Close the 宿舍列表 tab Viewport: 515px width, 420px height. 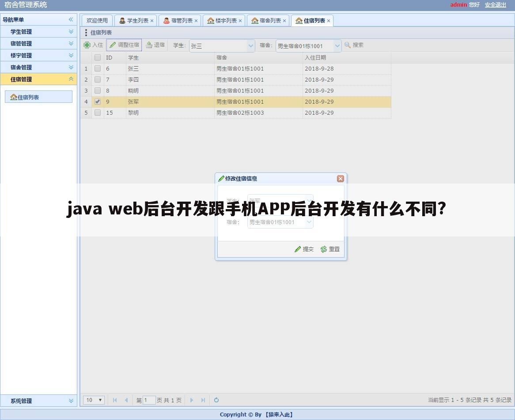point(284,21)
